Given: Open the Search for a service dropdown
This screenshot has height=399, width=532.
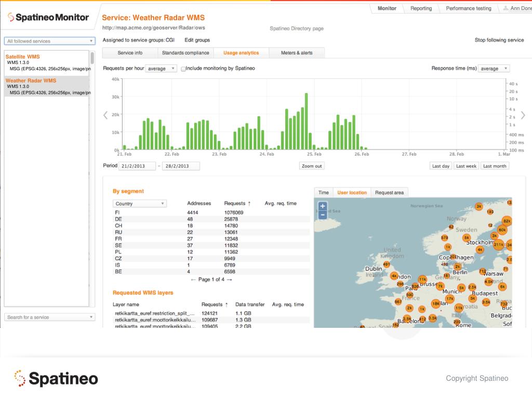Looking at the screenshot, I should 49,317.
